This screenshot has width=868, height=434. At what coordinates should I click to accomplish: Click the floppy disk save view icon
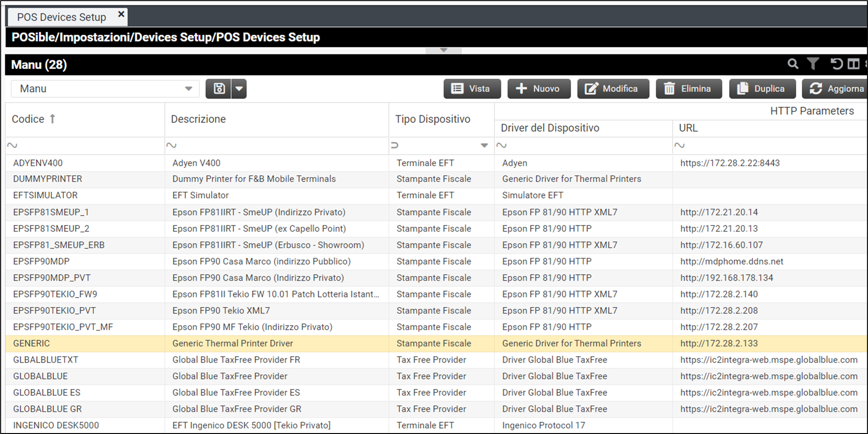pos(219,89)
